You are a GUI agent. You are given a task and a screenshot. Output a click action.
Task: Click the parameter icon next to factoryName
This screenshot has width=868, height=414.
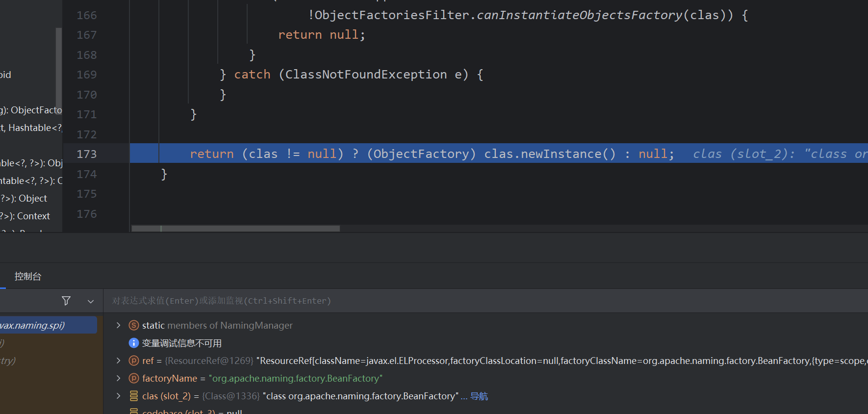coord(133,378)
